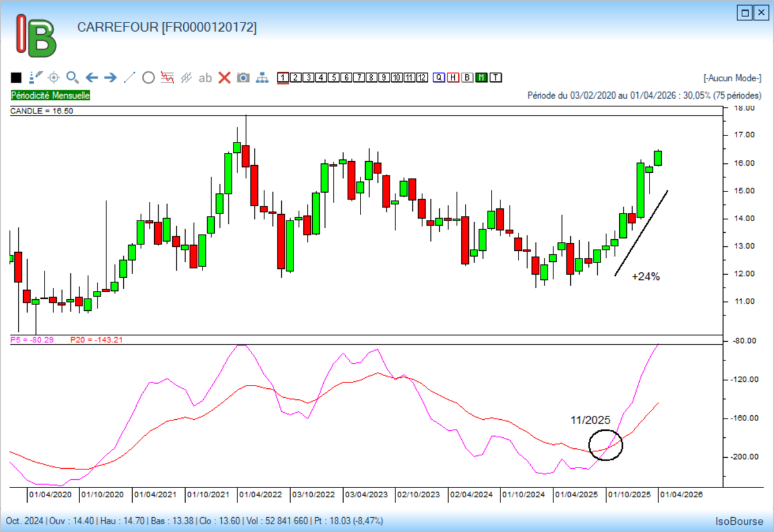Restore the chart window
This screenshot has width=774, height=532.
click(x=745, y=12)
